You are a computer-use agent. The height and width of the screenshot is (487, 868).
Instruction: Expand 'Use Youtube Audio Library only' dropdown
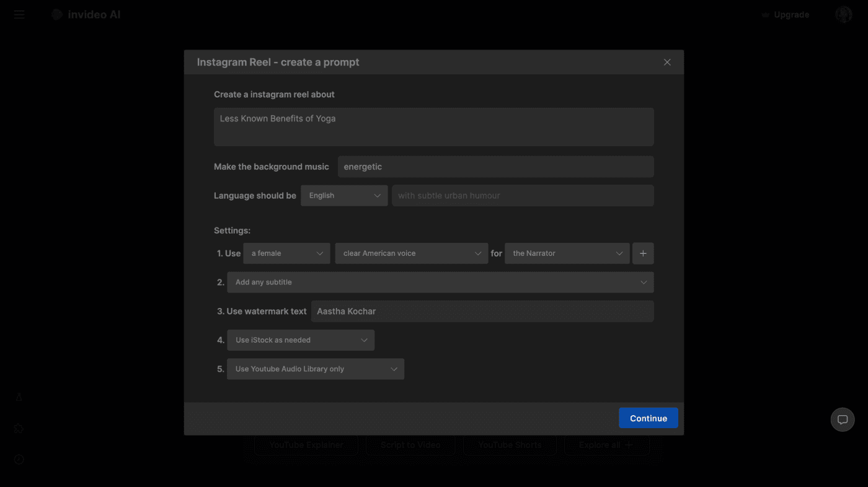click(x=316, y=369)
